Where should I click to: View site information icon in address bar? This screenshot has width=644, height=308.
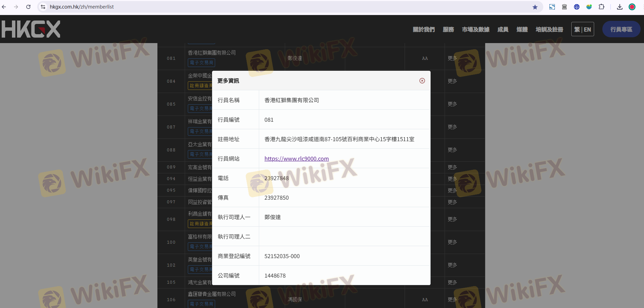click(43, 7)
